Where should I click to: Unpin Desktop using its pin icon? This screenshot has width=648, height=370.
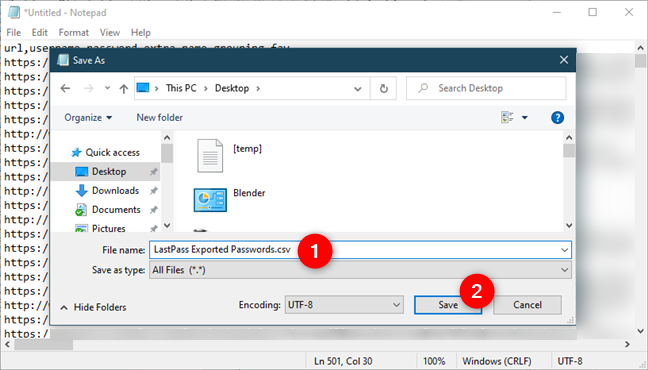pos(153,172)
